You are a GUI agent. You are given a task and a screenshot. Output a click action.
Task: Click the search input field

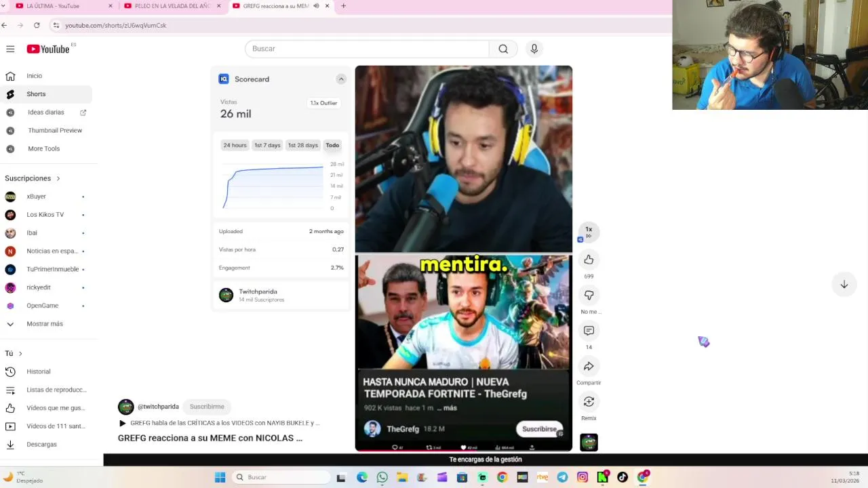coord(367,49)
